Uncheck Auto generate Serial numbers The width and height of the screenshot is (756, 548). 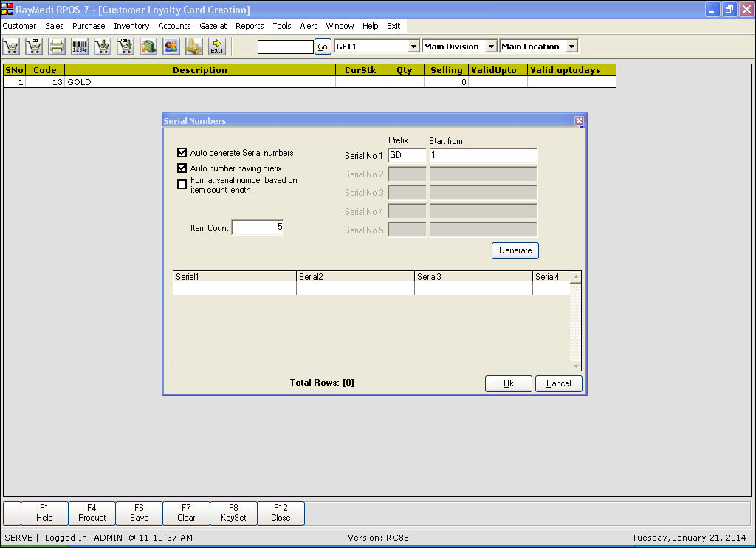[182, 153]
